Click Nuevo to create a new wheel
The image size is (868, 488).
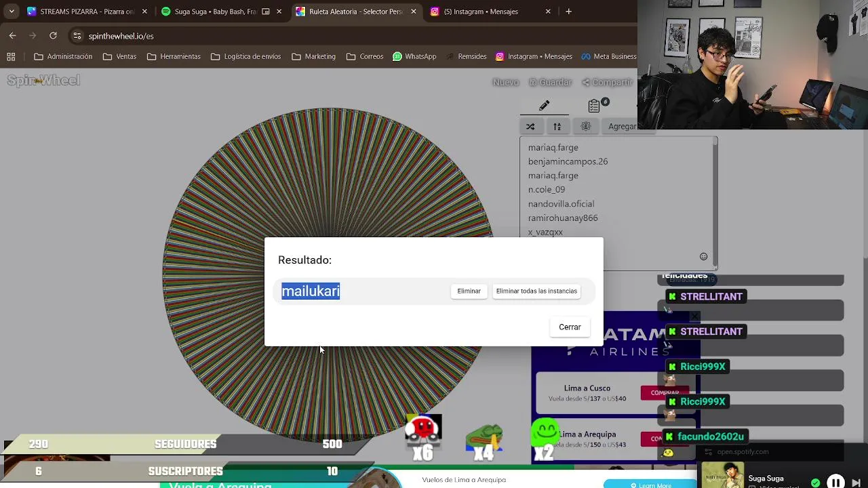pos(506,82)
